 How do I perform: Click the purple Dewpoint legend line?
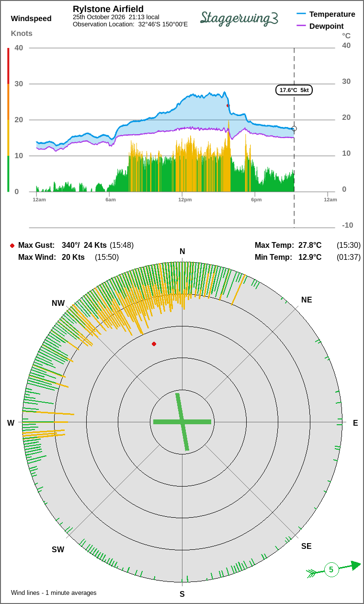(301, 26)
